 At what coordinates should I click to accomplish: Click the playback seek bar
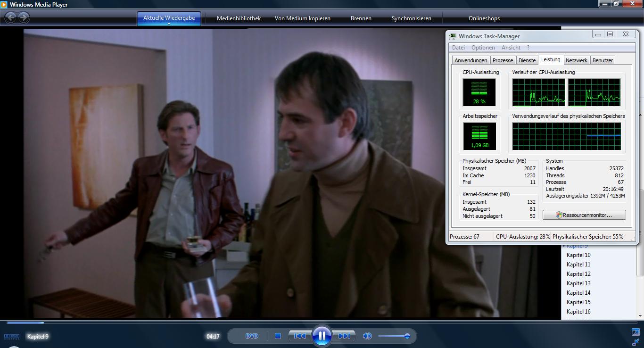pyautogui.click(x=322, y=323)
